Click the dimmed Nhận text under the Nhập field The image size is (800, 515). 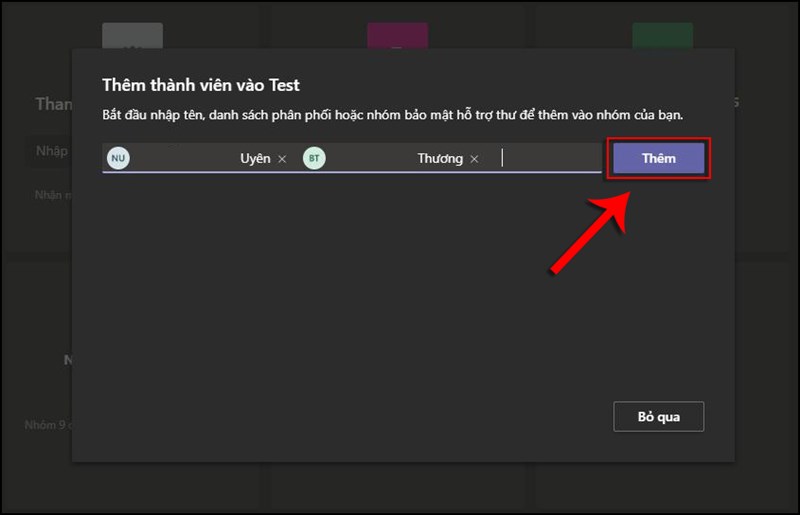click(x=50, y=195)
